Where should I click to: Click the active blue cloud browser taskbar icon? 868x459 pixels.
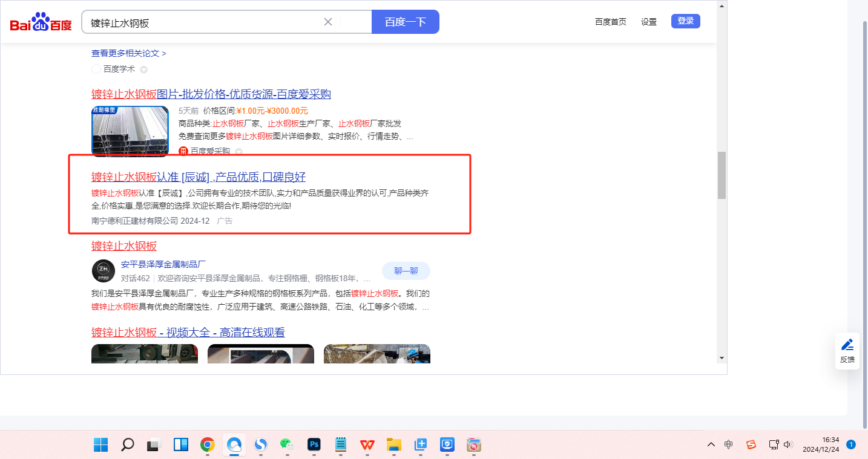(x=234, y=445)
